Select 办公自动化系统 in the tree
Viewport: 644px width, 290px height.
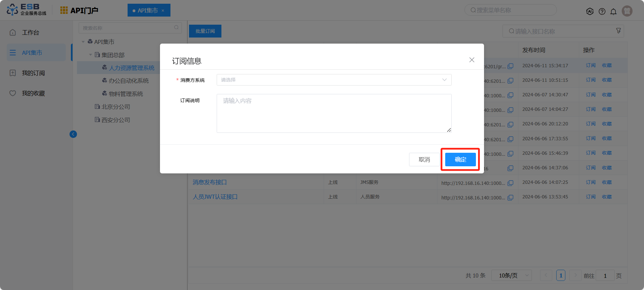coord(129,81)
